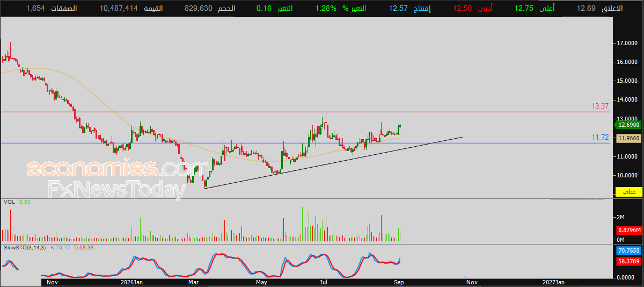The image size is (644, 287).
Task: Select the black ascending trendline
Action: coord(333,163)
